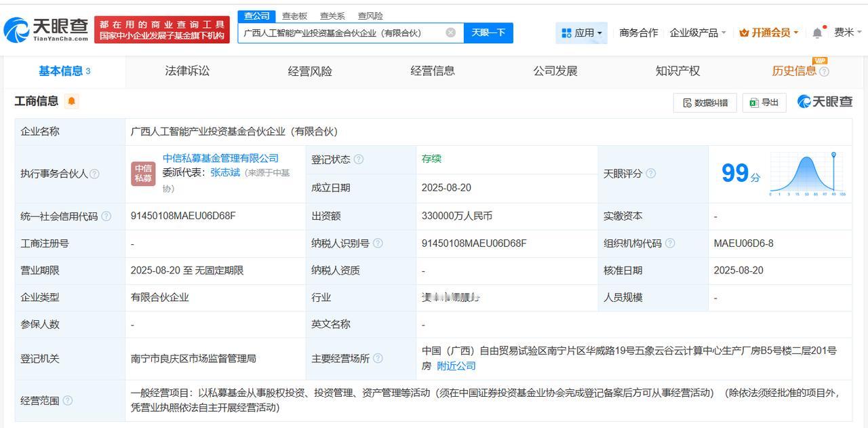The height and width of the screenshot is (428, 868).
Task: Click the red banner 都在用的商业查询工具
Action: point(162,30)
